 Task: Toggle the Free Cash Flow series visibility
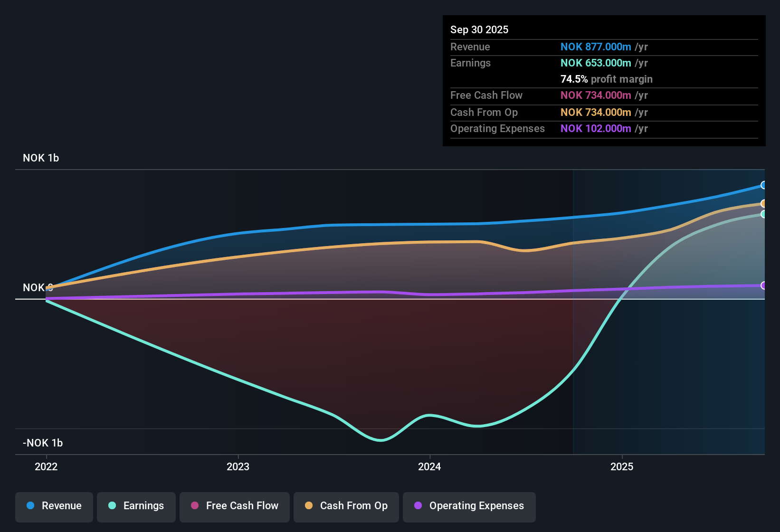(235, 506)
